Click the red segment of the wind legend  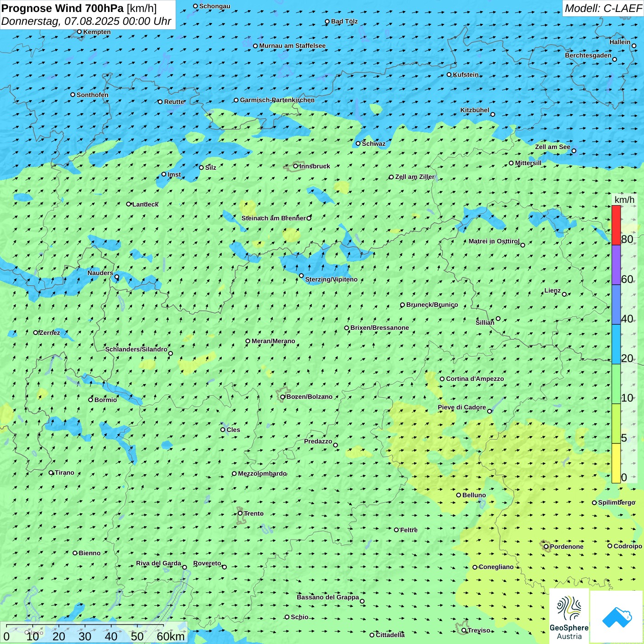[616, 225]
